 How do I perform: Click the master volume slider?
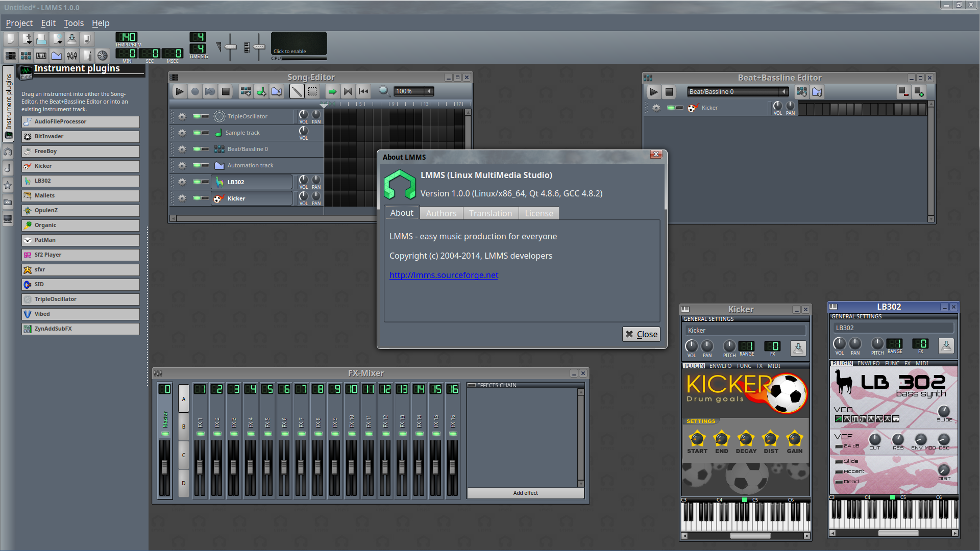230,47
